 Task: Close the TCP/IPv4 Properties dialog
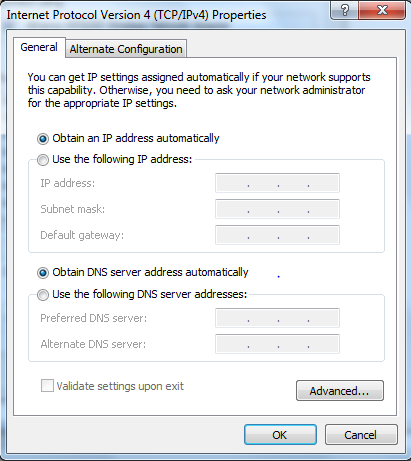[x=382, y=10]
